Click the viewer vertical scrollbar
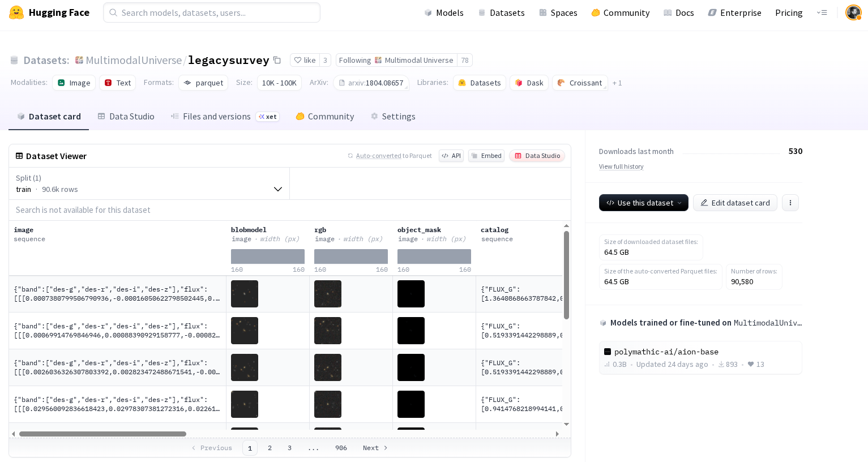868x462 pixels. tap(566, 275)
